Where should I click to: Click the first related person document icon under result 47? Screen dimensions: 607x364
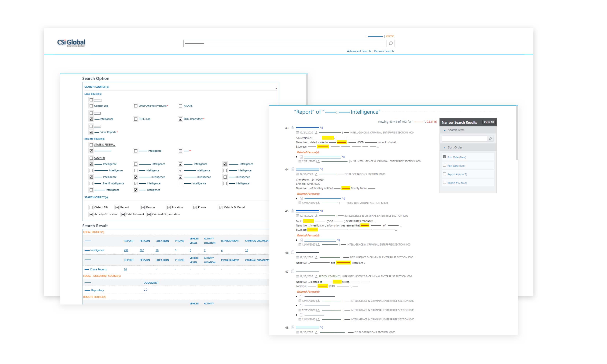[301, 297]
